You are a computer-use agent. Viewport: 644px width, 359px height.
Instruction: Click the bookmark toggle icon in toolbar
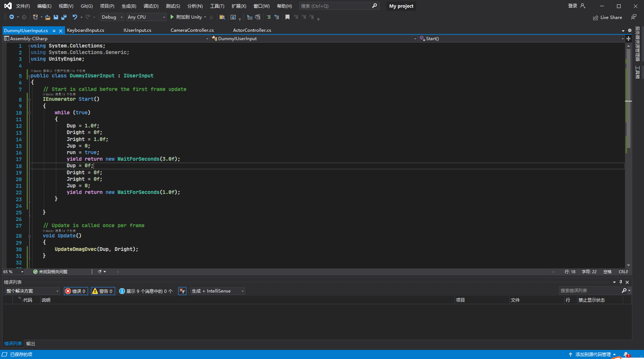coord(287,17)
